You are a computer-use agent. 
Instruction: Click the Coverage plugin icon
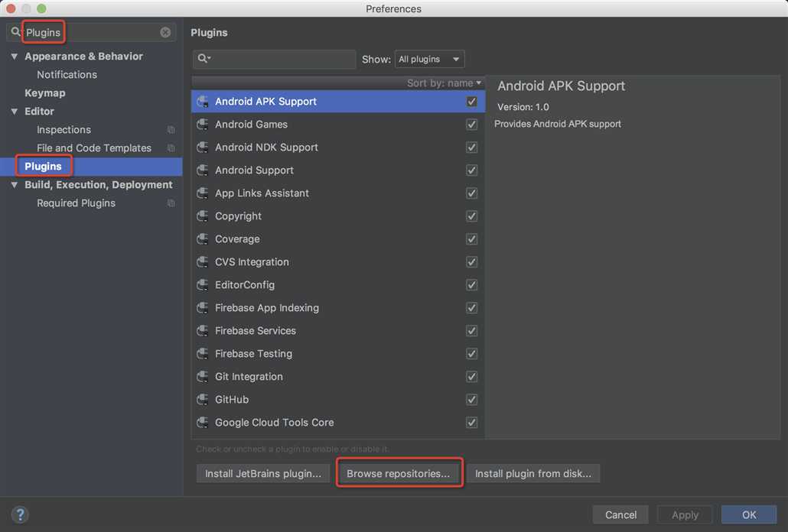point(203,239)
